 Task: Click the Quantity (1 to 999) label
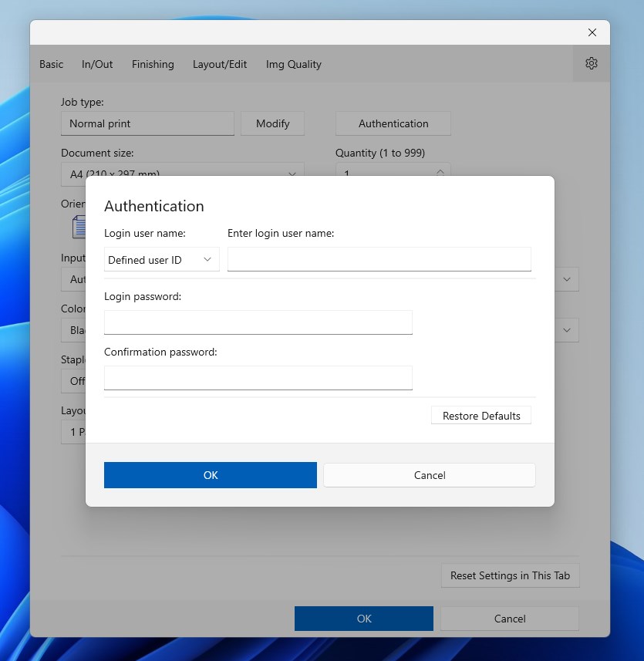[x=380, y=153]
